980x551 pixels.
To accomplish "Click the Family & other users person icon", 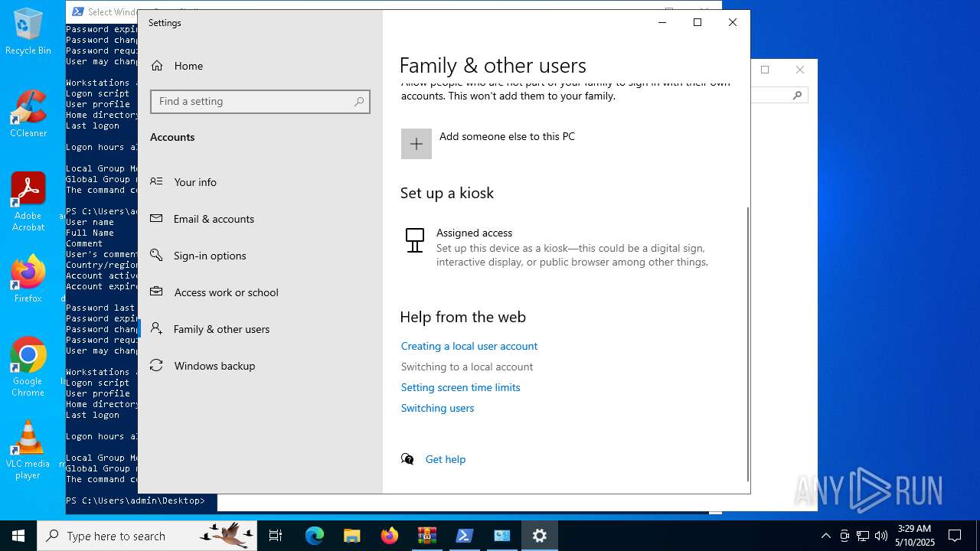I will 156,328.
